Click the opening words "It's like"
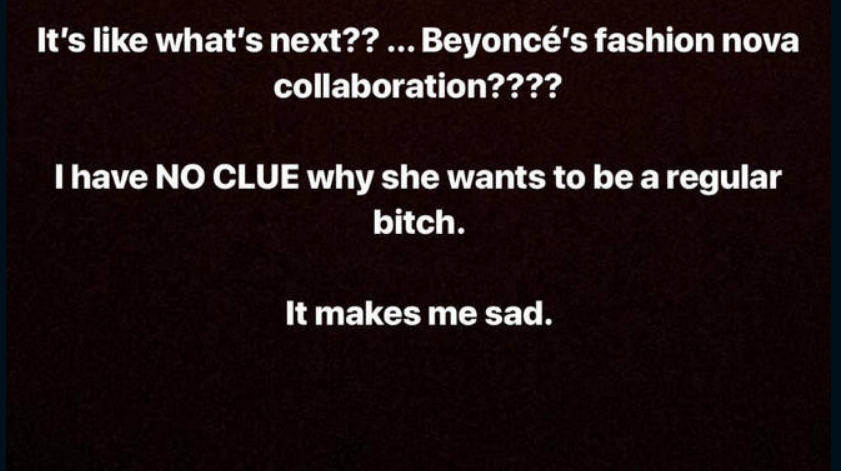Viewport: 841px width, 471px height. tap(92, 41)
